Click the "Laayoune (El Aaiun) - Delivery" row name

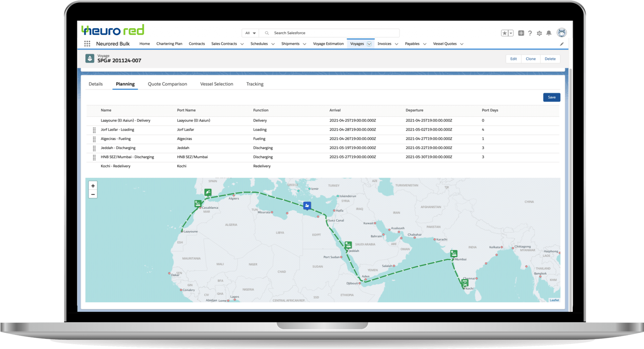[126, 121]
